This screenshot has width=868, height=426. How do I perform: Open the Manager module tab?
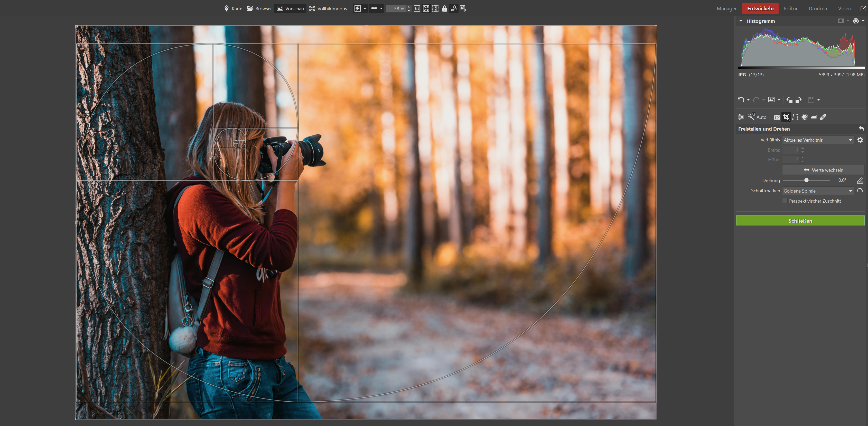[726, 8]
